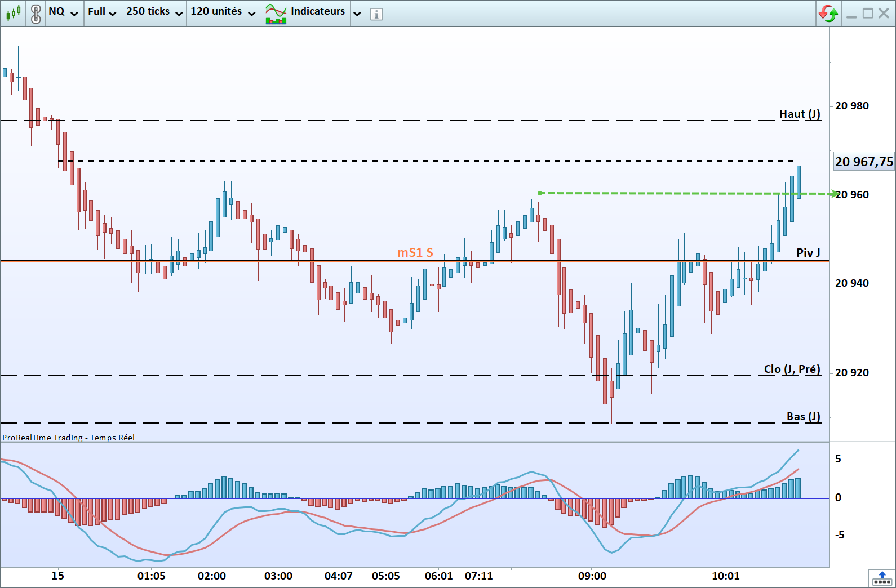Click the 10:01 time axis label
Viewport: 896px width, 588px height.
tap(726, 576)
